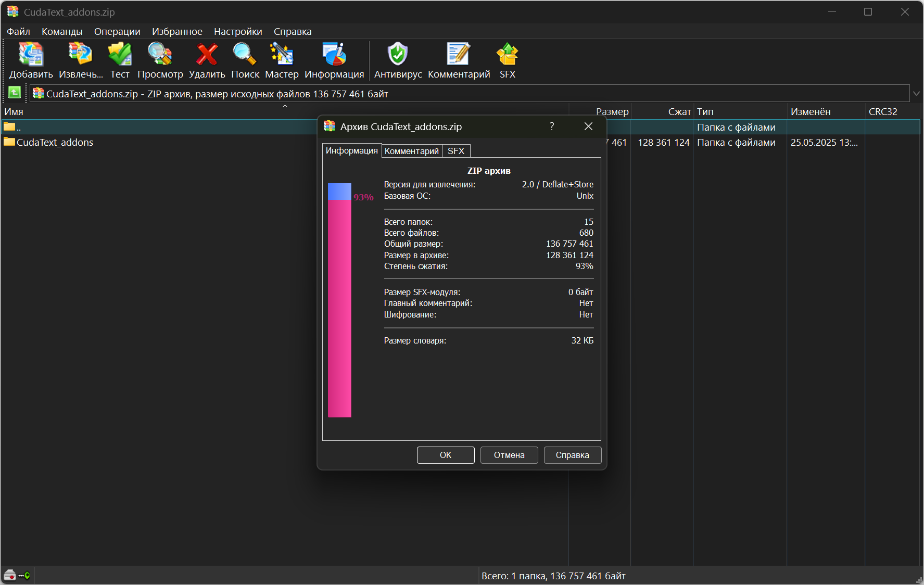The image size is (924, 585).
Task: Click the 'Размер словаря:' value 32 КБ
Action: [x=582, y=340]
